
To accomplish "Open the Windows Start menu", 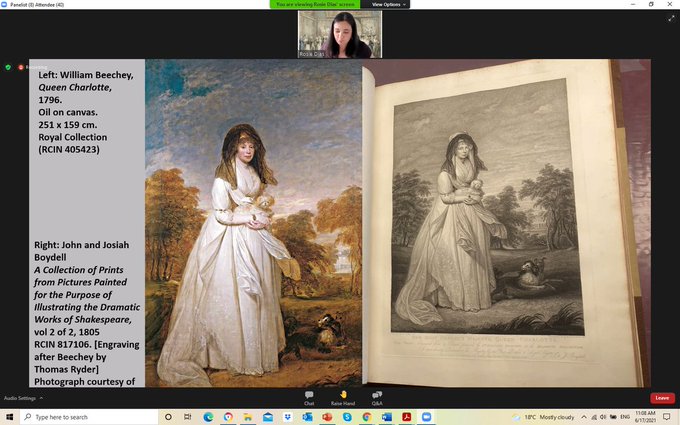I will click(9, 417).
